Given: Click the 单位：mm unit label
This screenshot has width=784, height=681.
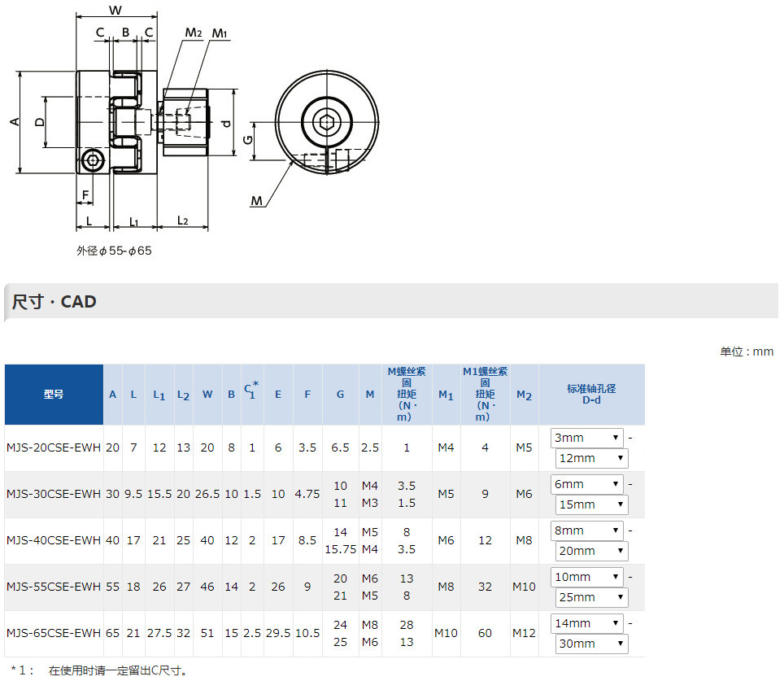Looking at the screenshot, I should tap(747, 351).
